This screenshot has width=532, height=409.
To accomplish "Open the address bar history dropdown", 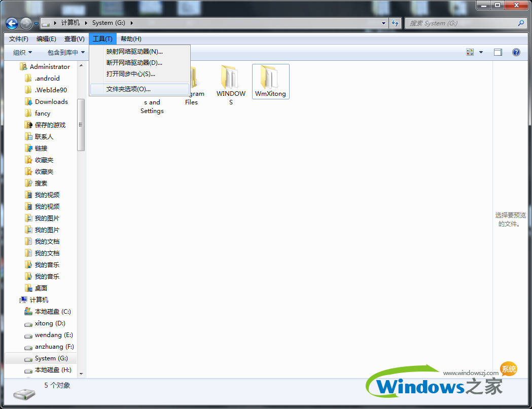I will [x=383, y=23].
